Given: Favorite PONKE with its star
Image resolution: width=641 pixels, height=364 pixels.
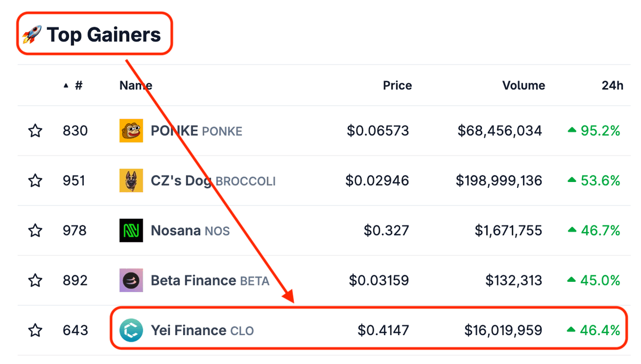Looking at the screenshot, I should click(x=35, y=131).
